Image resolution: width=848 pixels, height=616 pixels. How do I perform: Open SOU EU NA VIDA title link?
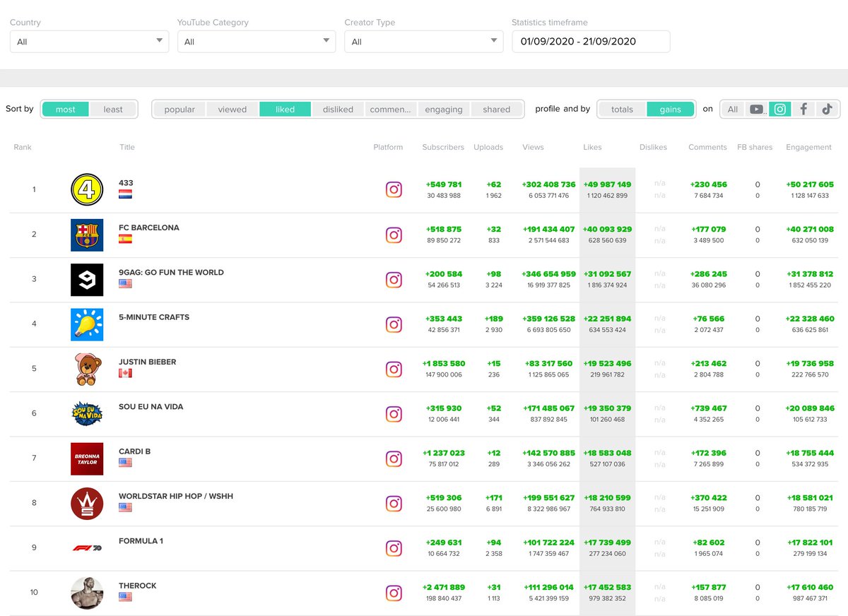pyautogui.click(x=151, y=406)
